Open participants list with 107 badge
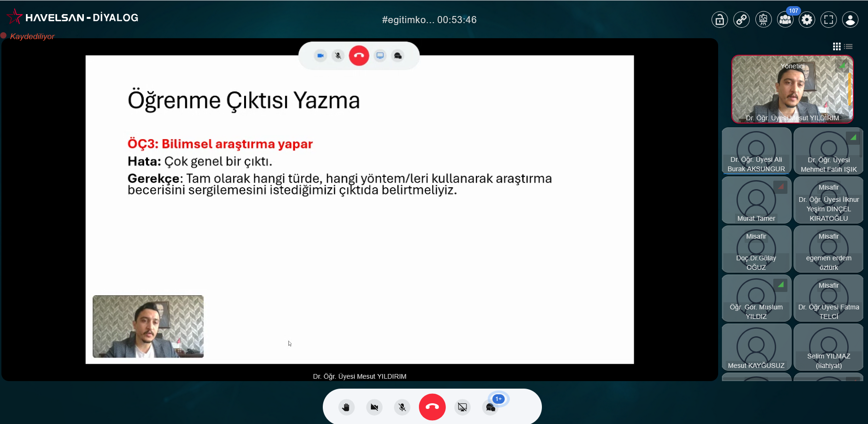 click(785, 20)
